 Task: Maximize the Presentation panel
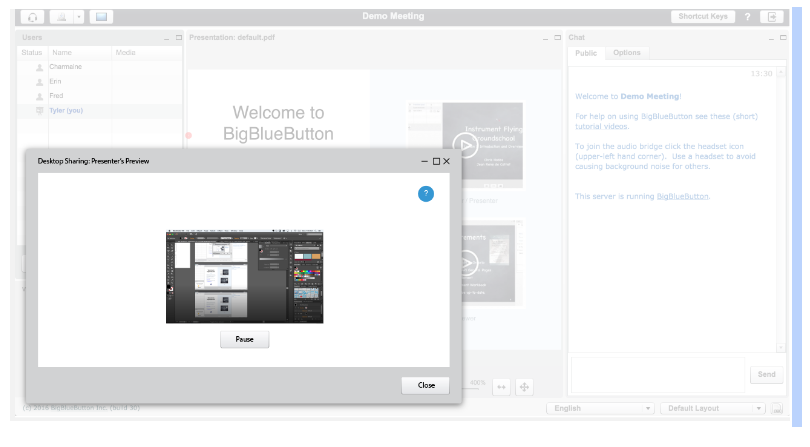coord(557,38)
